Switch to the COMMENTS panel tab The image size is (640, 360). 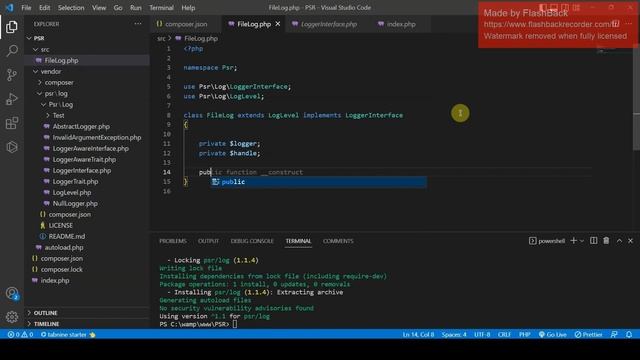(x=338, y=241)
